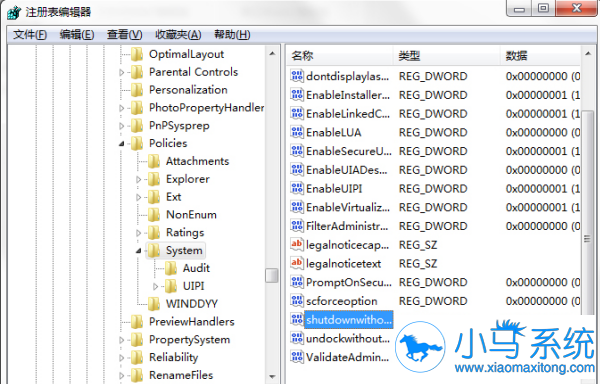Viewport: 600px width, 384px height.
Task: Click tree pane scroll down arrow
Action: (x=272, y=376)
